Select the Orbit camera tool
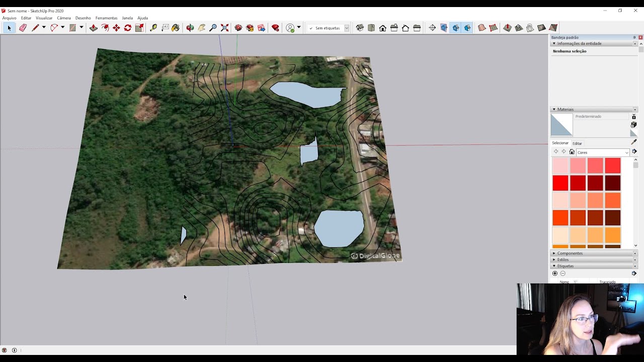Viewport: 644px width, 362px height. coord(190,28)
